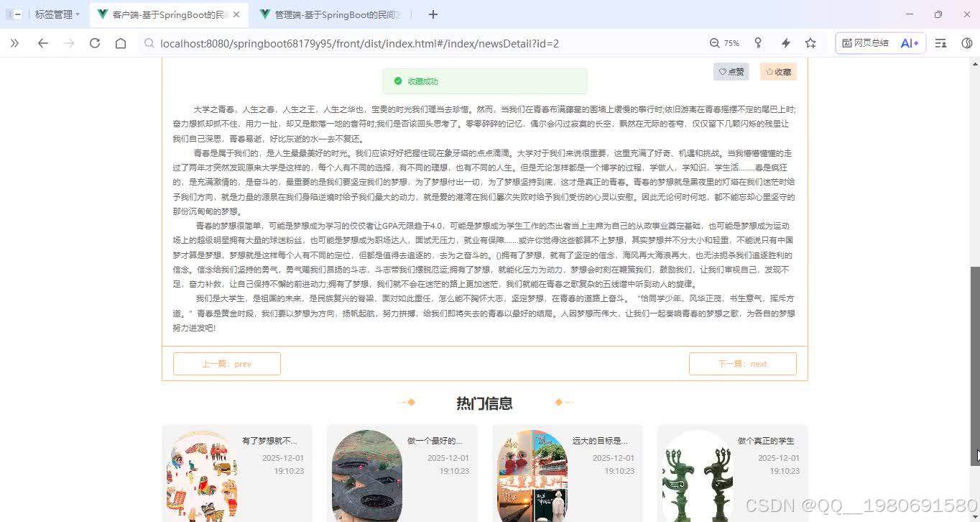Image resolution: width=980 pixels, height=522 pixels.
Task: Open a new browser tab
Action: [433, 14]
